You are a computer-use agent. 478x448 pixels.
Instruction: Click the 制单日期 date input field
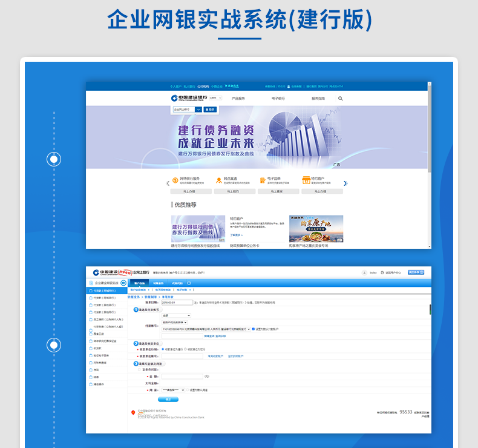[x=177, y=303]
